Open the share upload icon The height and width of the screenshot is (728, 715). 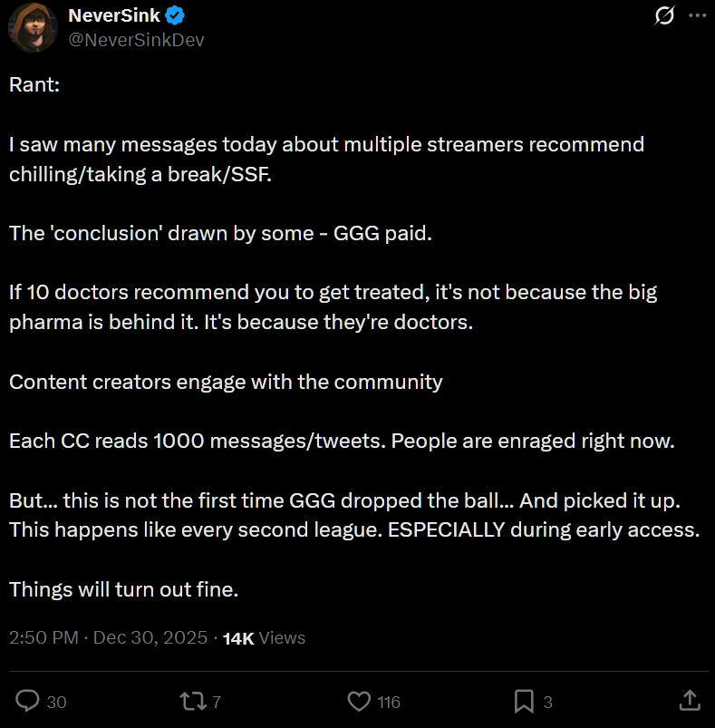pos(690,700)
